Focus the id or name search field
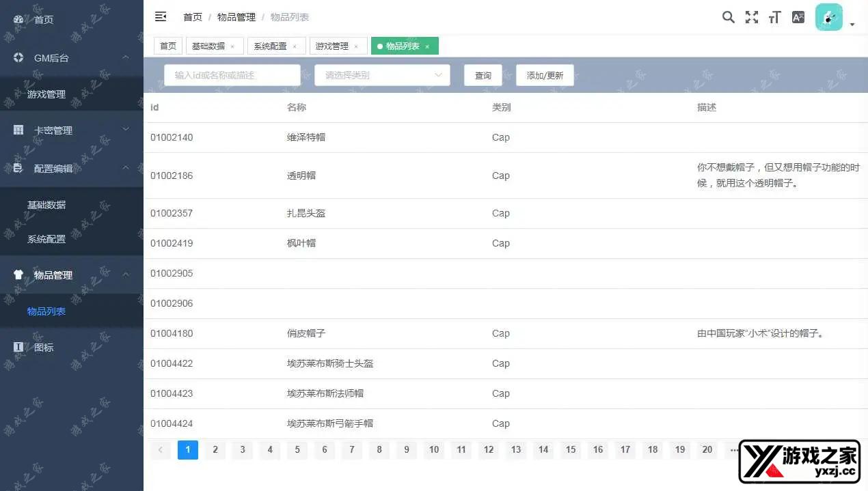 coord(232,75)
